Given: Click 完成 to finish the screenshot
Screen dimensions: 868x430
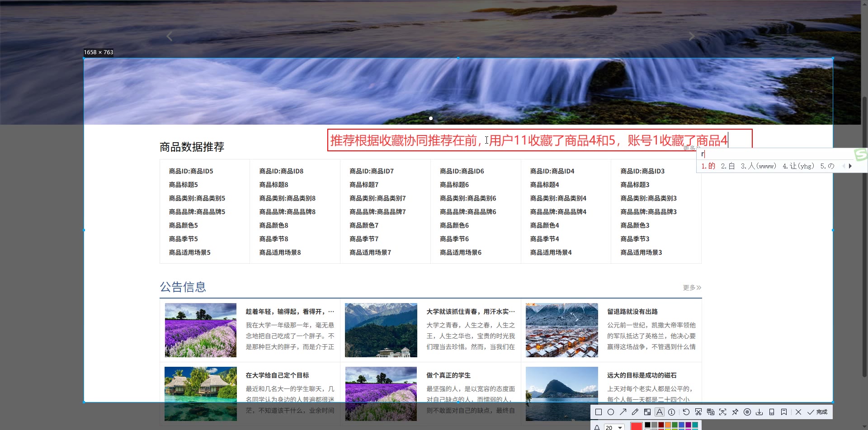Looking at the screenshot, I should 817,412.
